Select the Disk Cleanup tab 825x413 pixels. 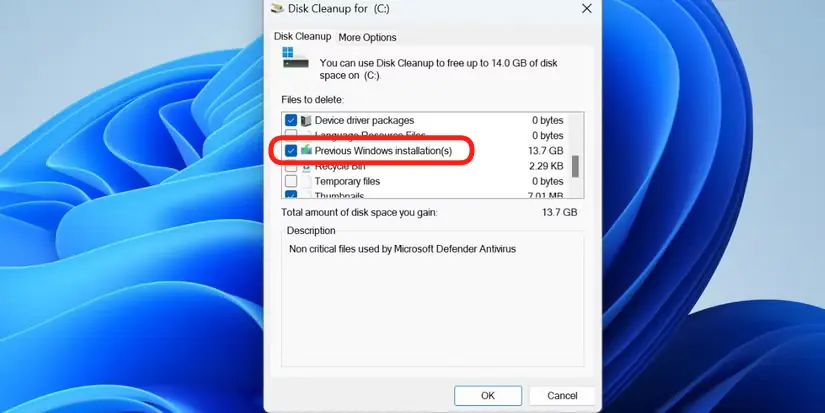[x=303, y=36]
